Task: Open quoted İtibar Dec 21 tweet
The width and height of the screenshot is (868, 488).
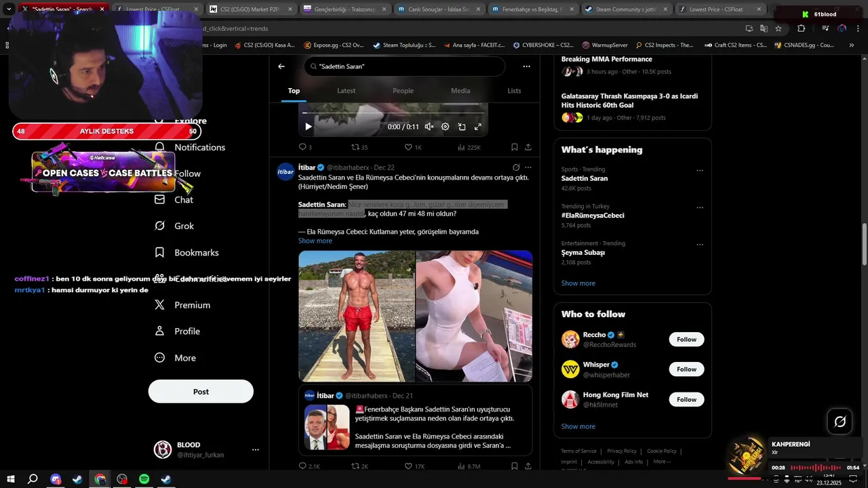Action: (x=415, y=420)
